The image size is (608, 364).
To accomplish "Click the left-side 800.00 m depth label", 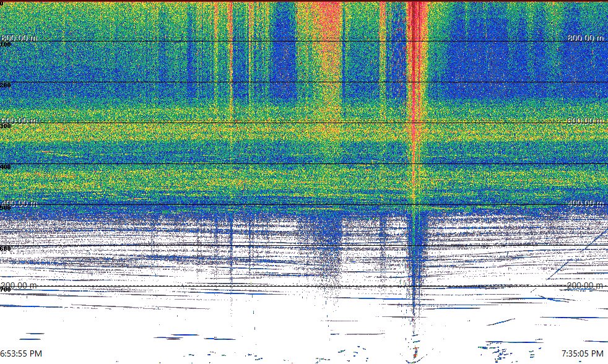I will [x=19, y=38].
